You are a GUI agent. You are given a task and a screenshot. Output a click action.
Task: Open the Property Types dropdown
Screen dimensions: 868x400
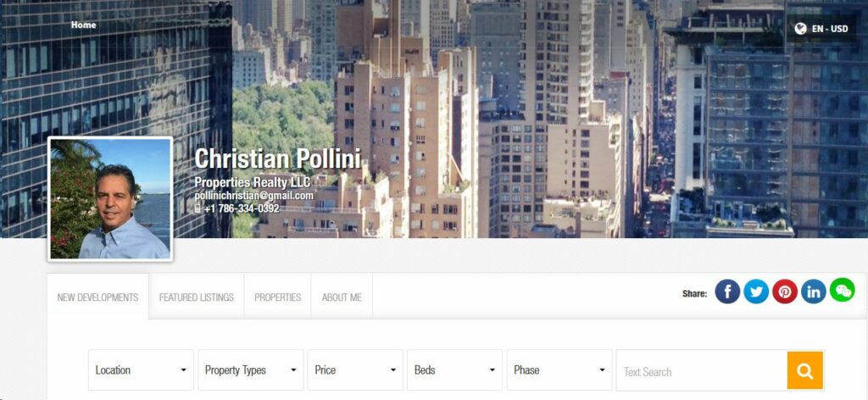click(251, 369)
